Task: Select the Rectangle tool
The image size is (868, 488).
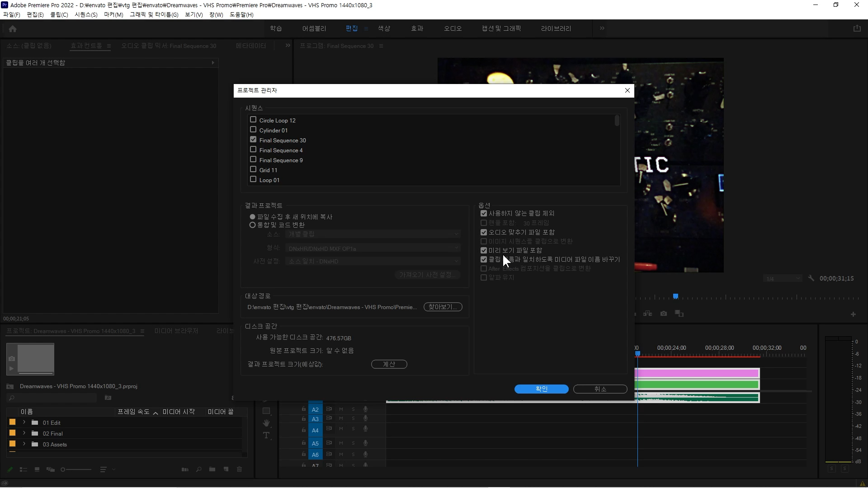Action: coord(266,411)
